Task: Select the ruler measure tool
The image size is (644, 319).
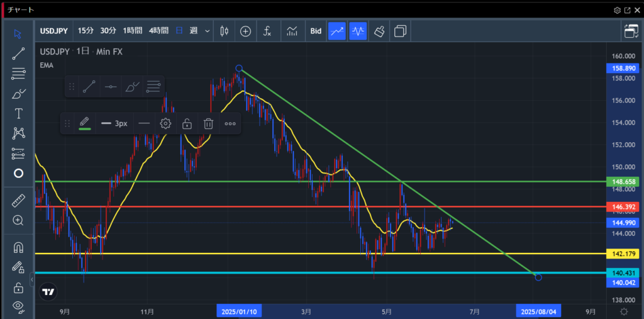Action: click(x=18, y=201)
